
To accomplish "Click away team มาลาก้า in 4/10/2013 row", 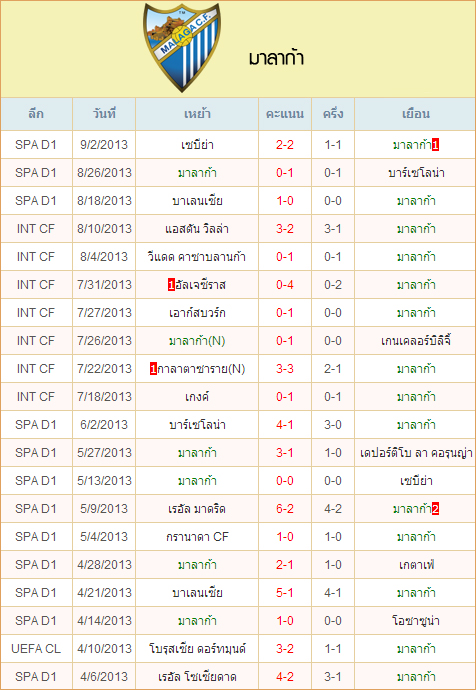I will tap(416, 649).
